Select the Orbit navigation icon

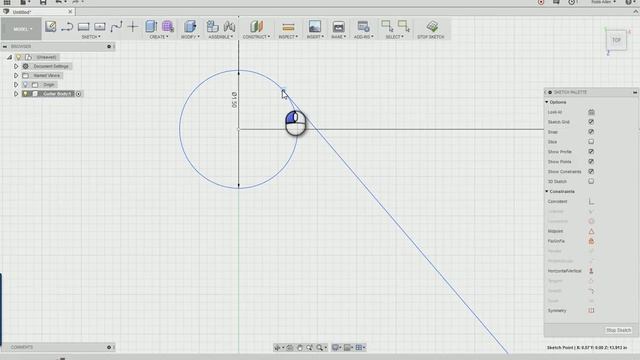pos(278,347)
